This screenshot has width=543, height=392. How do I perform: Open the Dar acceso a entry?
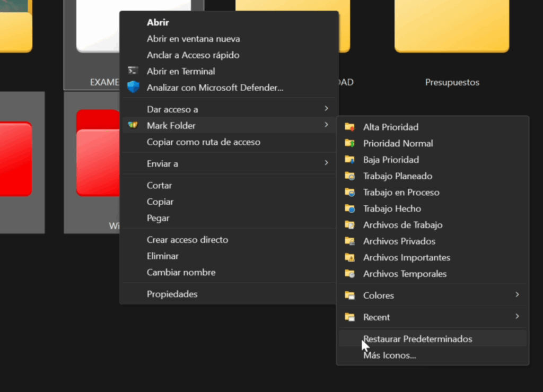[x=229, y=109]
